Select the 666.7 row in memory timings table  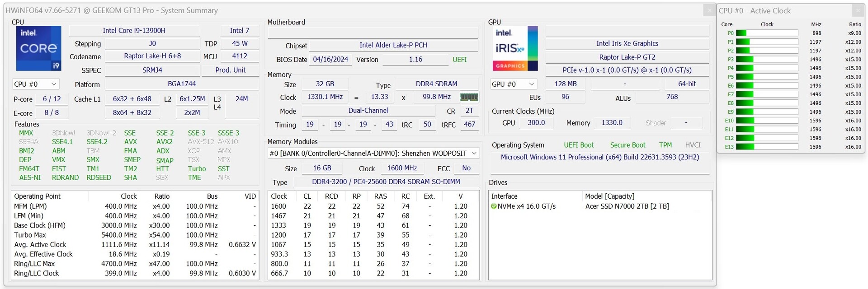(373, 273)
